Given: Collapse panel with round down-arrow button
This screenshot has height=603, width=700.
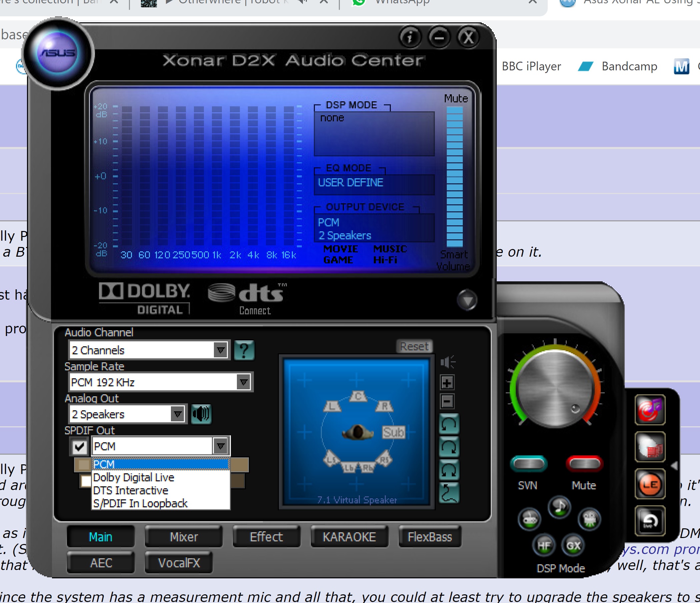Looking at the screenshot, I should [x=467, y=299].
